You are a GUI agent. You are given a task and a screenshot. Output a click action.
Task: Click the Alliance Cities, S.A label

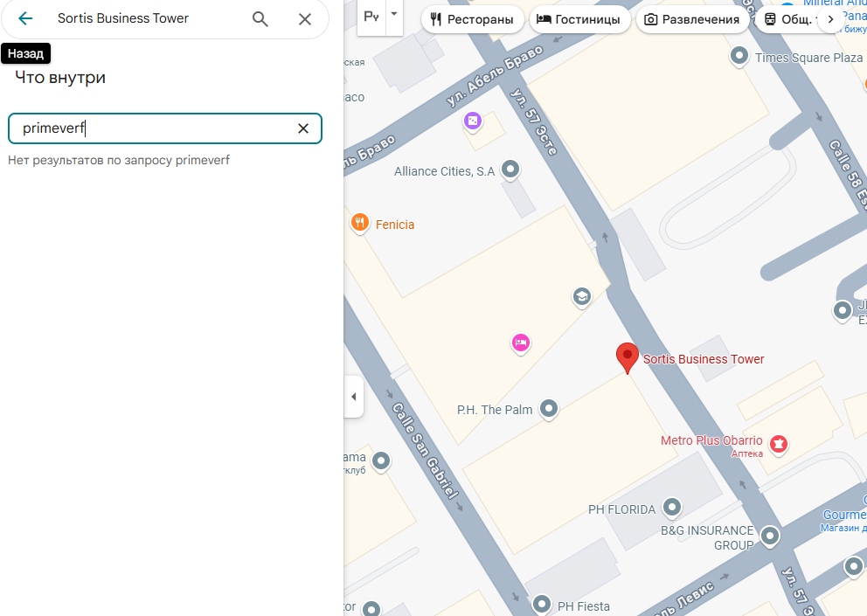[445, 171]
